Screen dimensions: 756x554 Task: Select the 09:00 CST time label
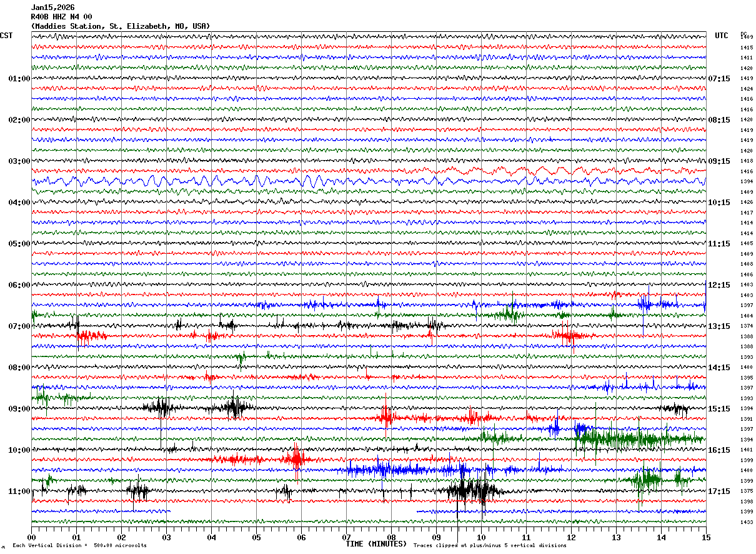tap(19, 409)
